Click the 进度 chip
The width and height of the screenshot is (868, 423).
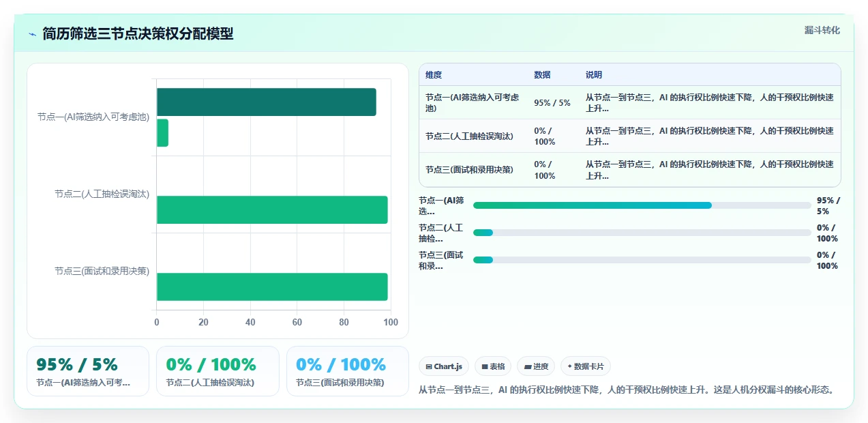536,366
